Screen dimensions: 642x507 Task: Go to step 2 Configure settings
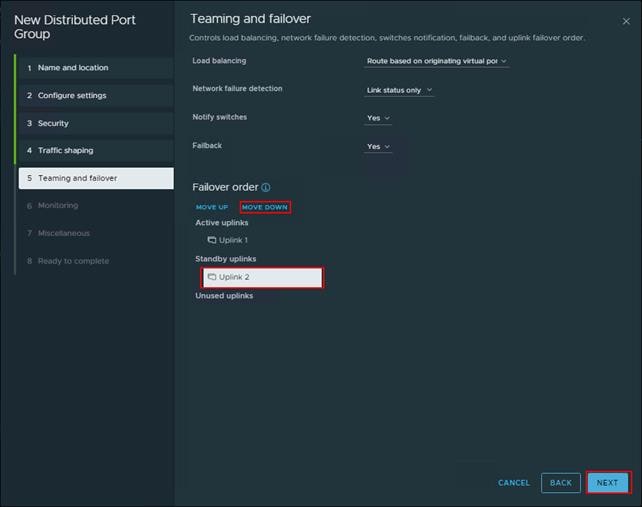(x=96, y=95)
